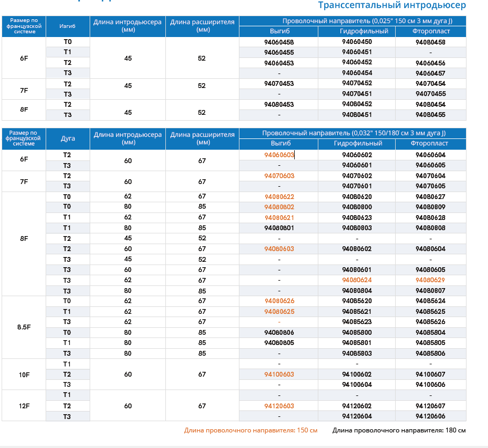Screen dimensions: 488x448
Task: Click code 94080806
Action: point(279,332)
